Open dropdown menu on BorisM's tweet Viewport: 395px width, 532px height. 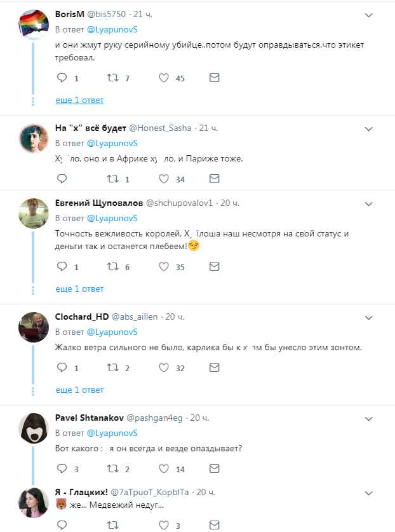pos(368,14)
